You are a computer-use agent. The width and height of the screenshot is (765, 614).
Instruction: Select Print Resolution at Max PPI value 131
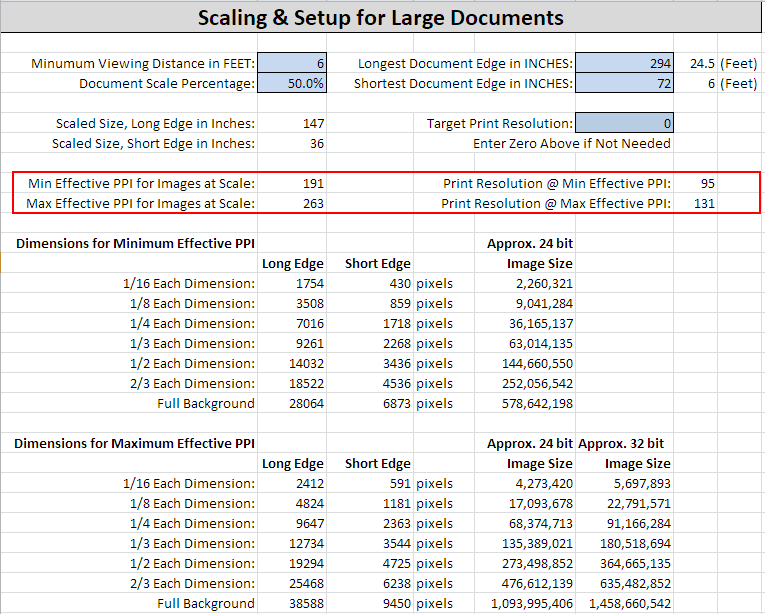pos(696,203)
